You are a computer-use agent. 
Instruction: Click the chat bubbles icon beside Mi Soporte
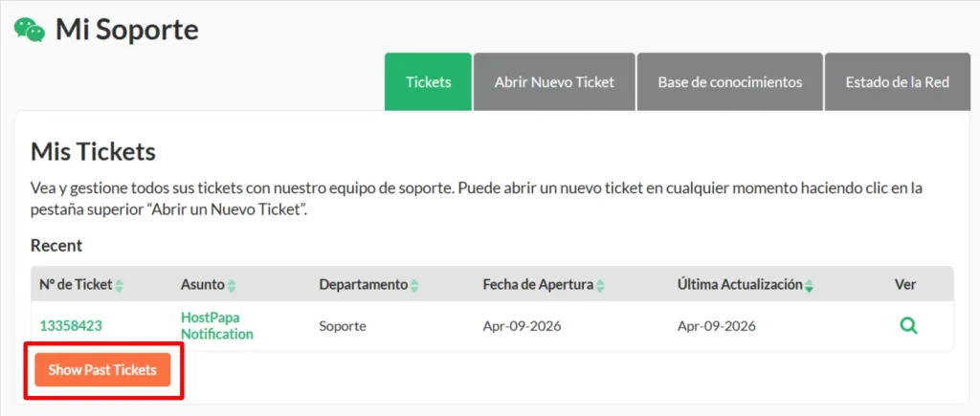[x=30, y=30]
